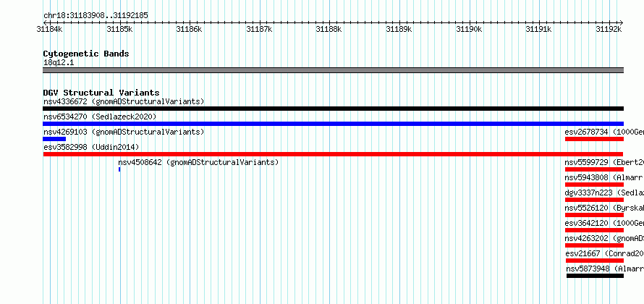Open esv21667 variant label

(605, 253)
